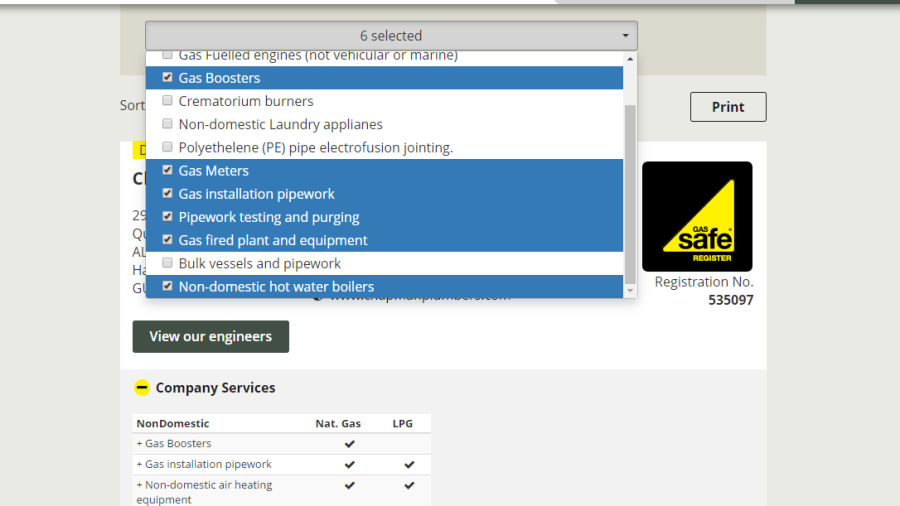Image resolution: width=900 pixels, height=506 pixels.
Task: Open View our engineers
Action: coord(210,337)
